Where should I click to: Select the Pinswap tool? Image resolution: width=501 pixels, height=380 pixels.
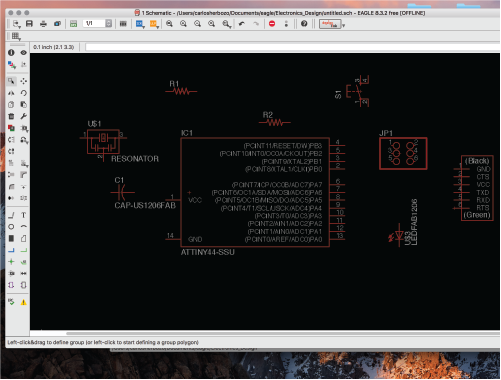pos(11,140)
